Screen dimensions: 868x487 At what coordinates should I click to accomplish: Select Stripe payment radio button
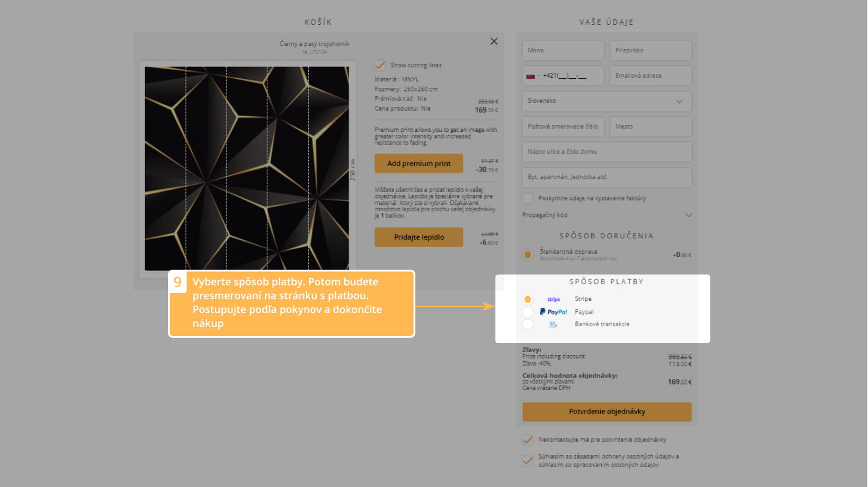point(527,299)
